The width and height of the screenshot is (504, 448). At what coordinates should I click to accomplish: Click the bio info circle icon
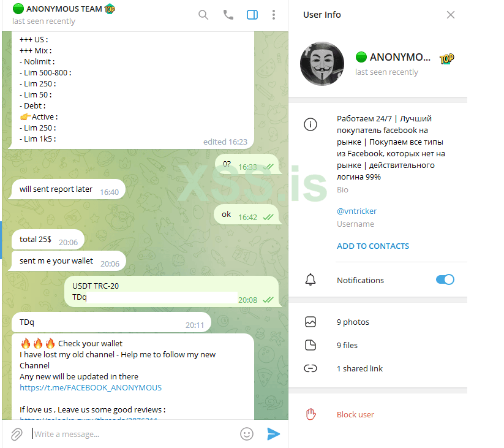310,124
